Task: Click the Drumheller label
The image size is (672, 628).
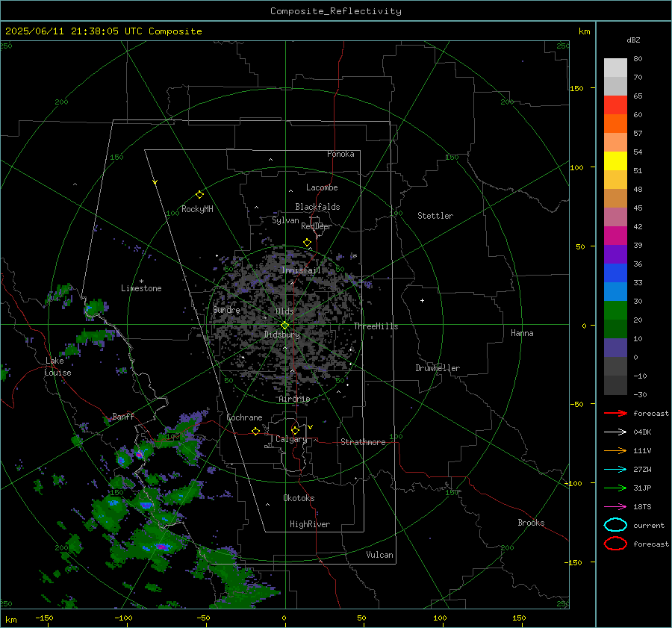Action: click(x=438, y=368)
